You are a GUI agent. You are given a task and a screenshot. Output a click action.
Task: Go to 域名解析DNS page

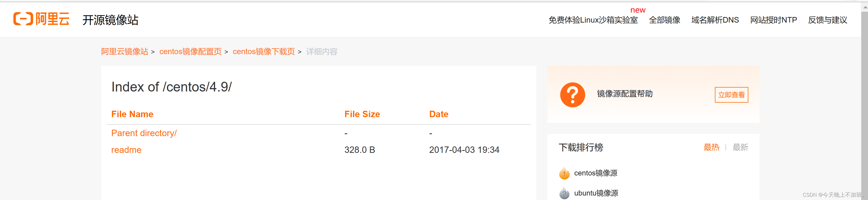(715, 20)
